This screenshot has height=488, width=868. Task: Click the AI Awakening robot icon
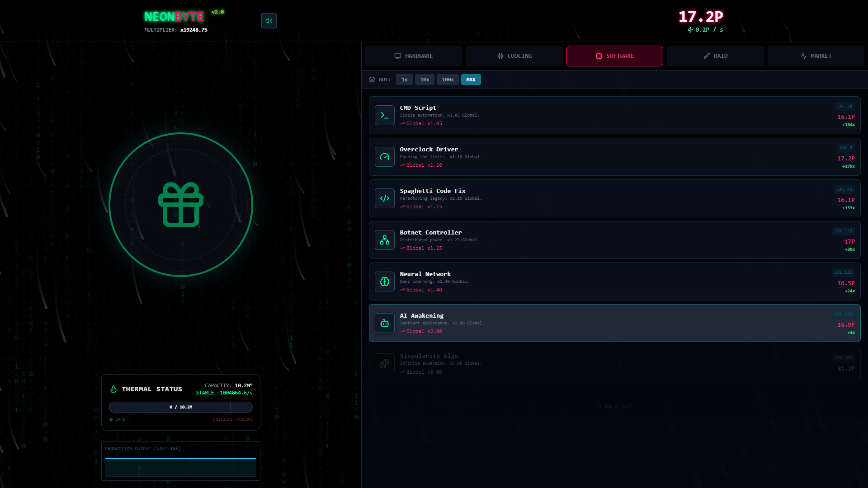click(384, 323)
